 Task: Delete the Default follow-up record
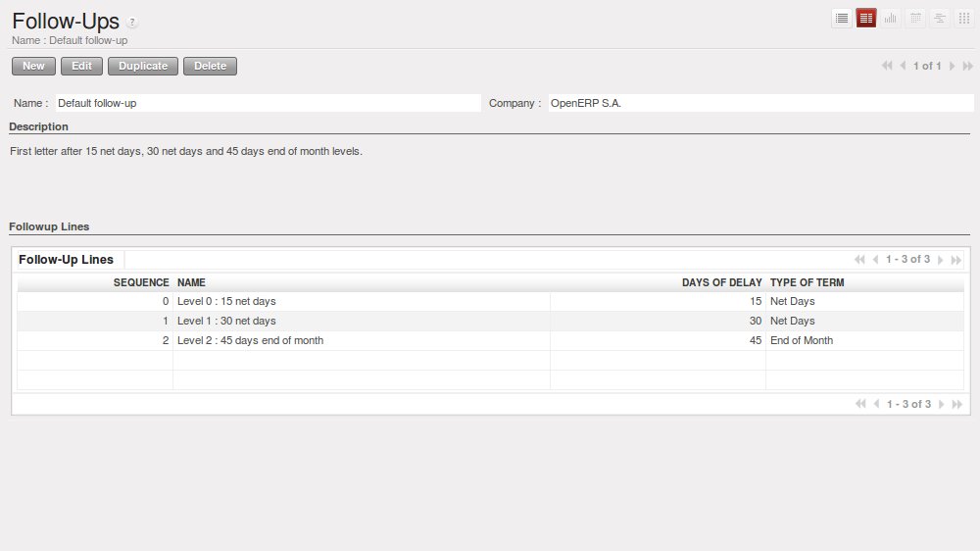210,66
